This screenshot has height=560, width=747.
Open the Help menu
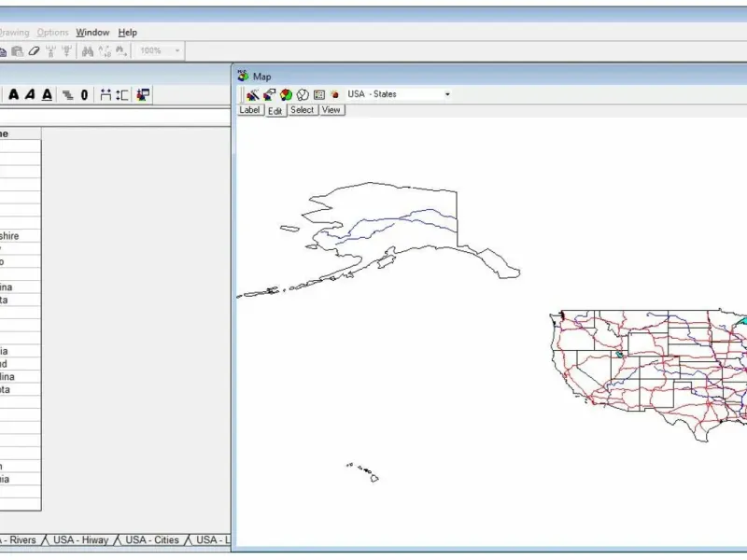[127, 33]
